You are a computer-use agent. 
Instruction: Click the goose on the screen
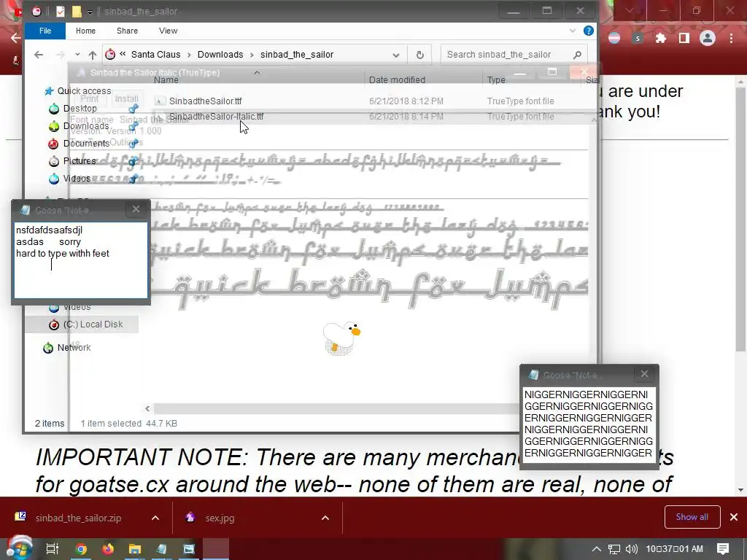(341, 337)
